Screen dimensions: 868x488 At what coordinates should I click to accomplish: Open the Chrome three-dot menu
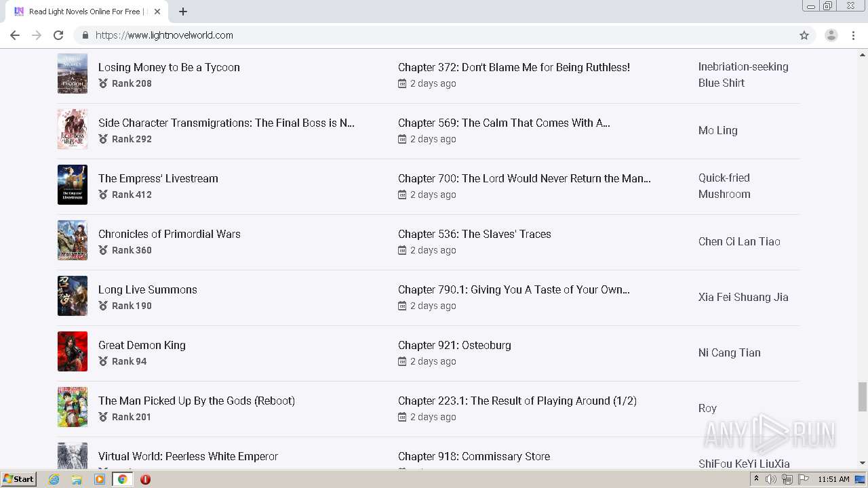(x=853, y=35)
